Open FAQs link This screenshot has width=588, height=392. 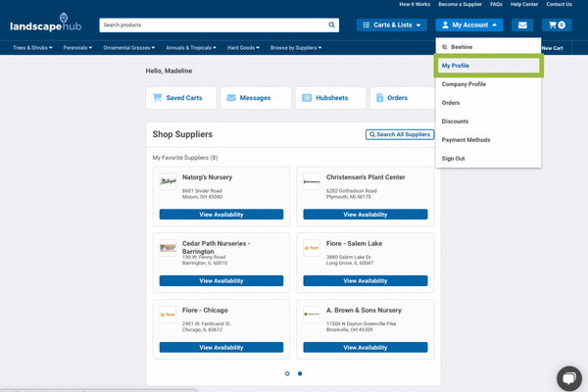[x=496, y=4]
